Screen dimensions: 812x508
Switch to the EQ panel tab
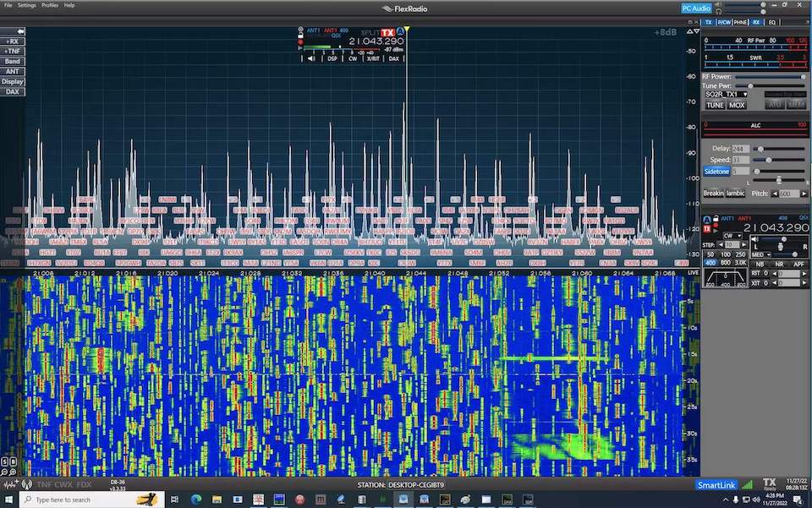(x=772, y=22)
